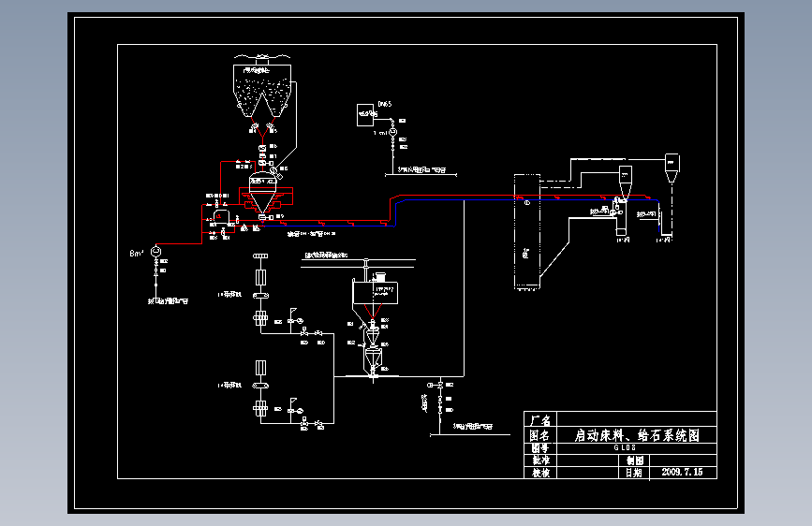Click the drawing title 启动床料、给石系统图

[x=637, y=435]
